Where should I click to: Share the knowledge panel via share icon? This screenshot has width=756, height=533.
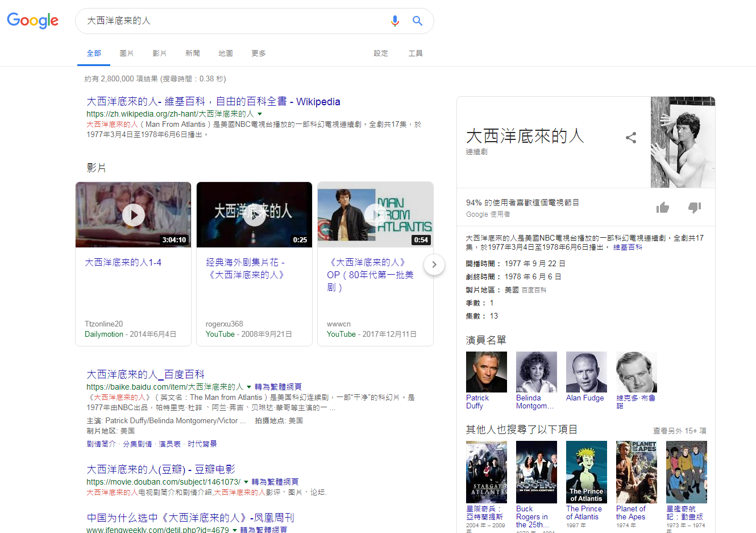630,138
